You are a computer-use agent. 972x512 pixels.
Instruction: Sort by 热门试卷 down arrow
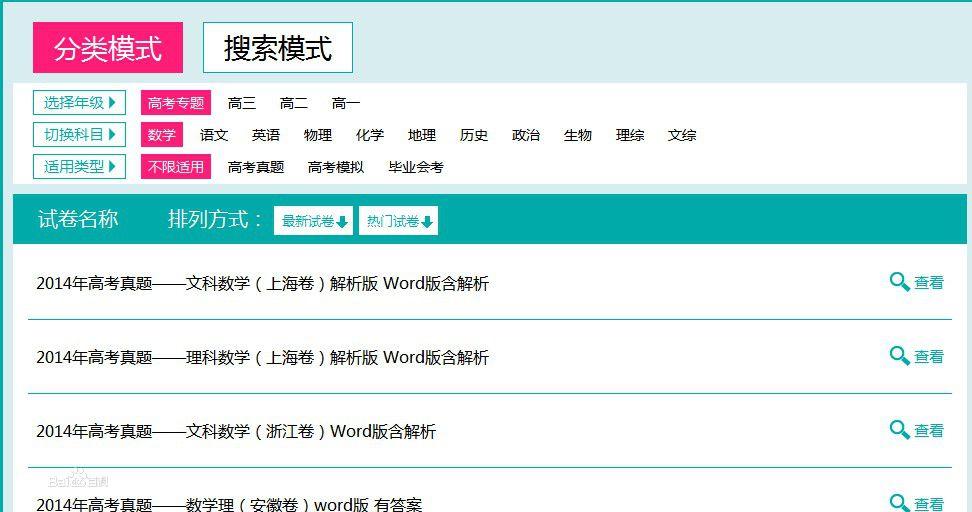[x=428, y=222]
